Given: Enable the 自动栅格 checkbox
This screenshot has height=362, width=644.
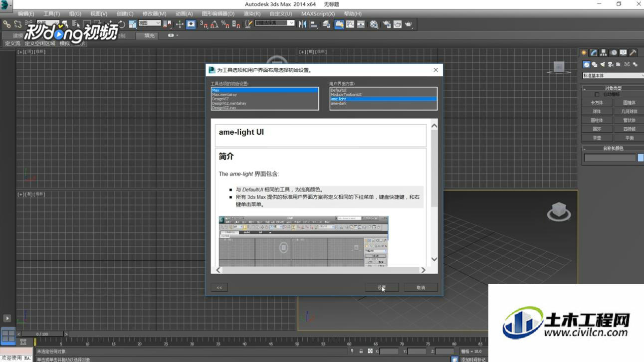Looking at the screenshot, I should click(x=597, y=94).
